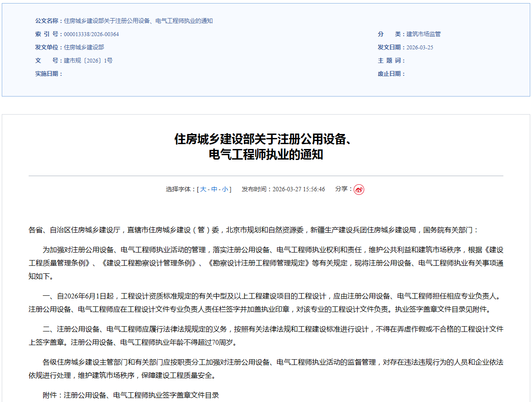Viewport: 532px width, 402px height.
Task: Click the 发文单位 value 住房城乡建设部
Action: [x=84, y=48]
